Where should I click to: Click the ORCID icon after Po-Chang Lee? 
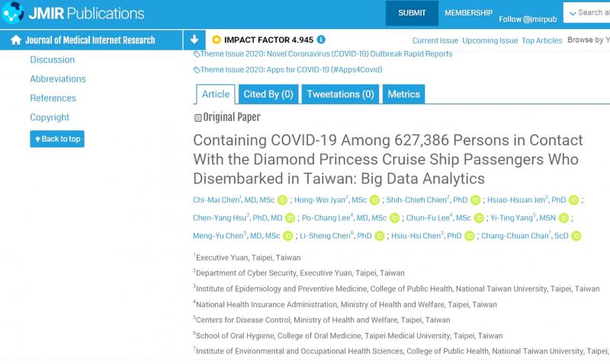(394, 218)
